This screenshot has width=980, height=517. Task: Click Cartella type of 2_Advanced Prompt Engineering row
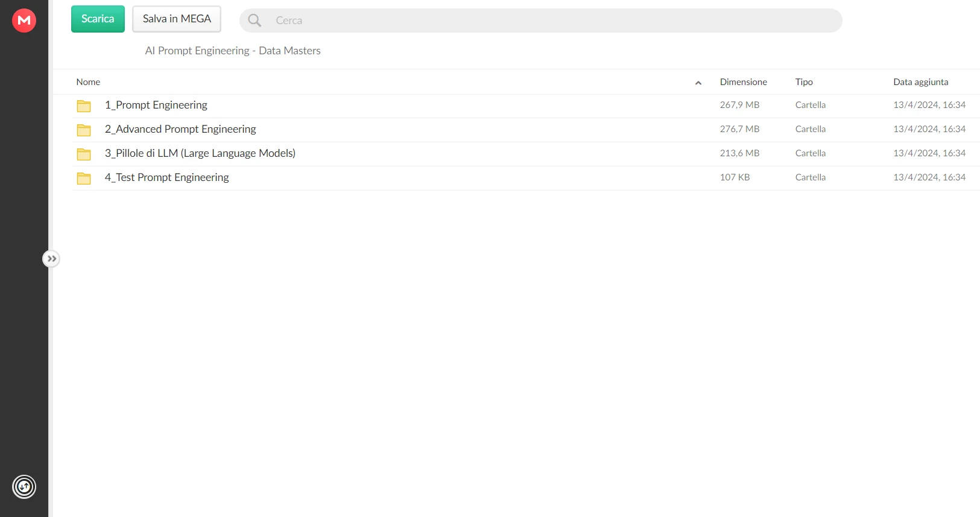click(x=810, y=129)
